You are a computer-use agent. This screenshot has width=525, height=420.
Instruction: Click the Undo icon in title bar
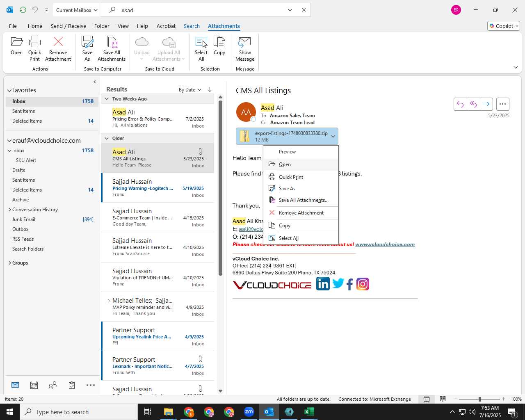click(35, 10)
